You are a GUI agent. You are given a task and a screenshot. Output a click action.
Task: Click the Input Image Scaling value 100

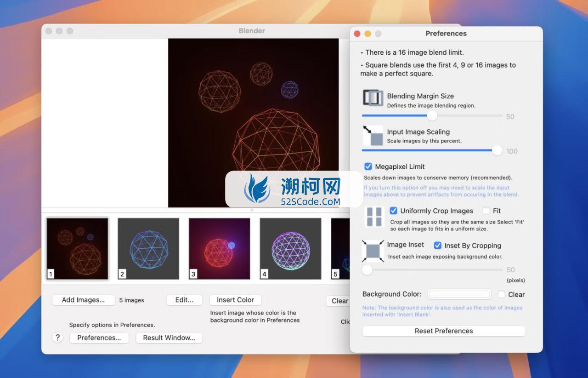coord(512,151)
